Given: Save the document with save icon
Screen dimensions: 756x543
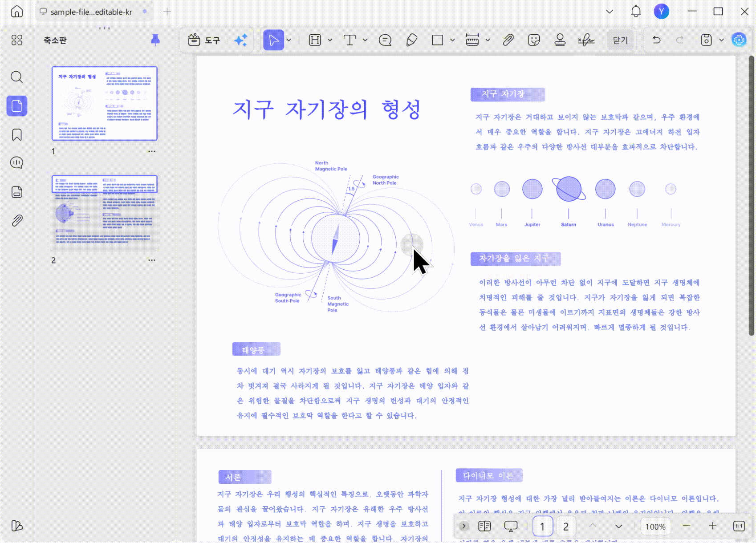Looking at the screenshot, I should pos(707,40).
